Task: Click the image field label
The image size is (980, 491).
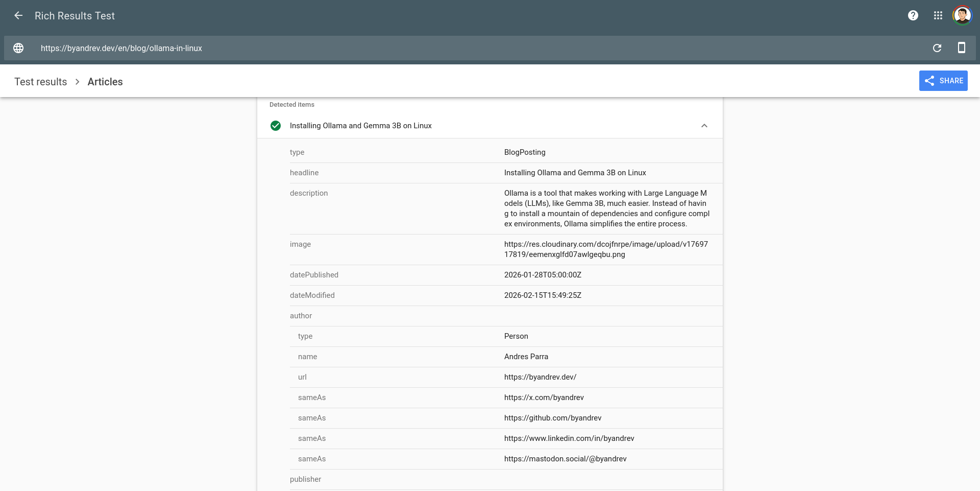Action: tap(300, 244)
